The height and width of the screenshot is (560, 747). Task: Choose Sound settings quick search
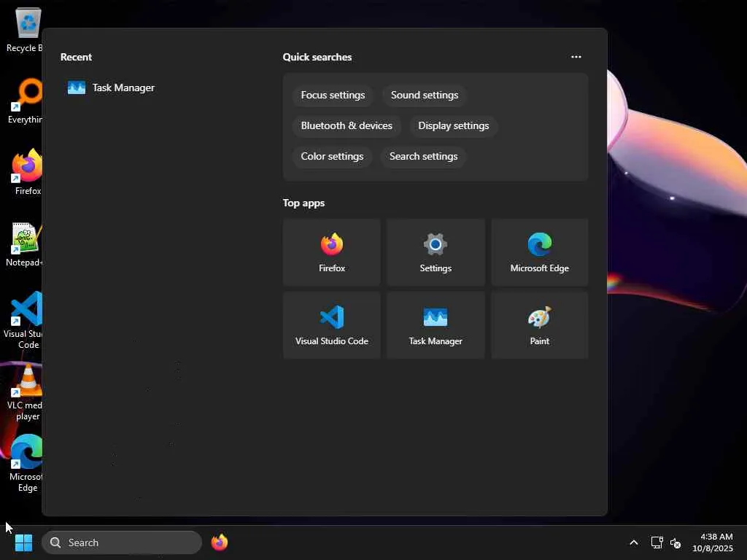[425, 95]
